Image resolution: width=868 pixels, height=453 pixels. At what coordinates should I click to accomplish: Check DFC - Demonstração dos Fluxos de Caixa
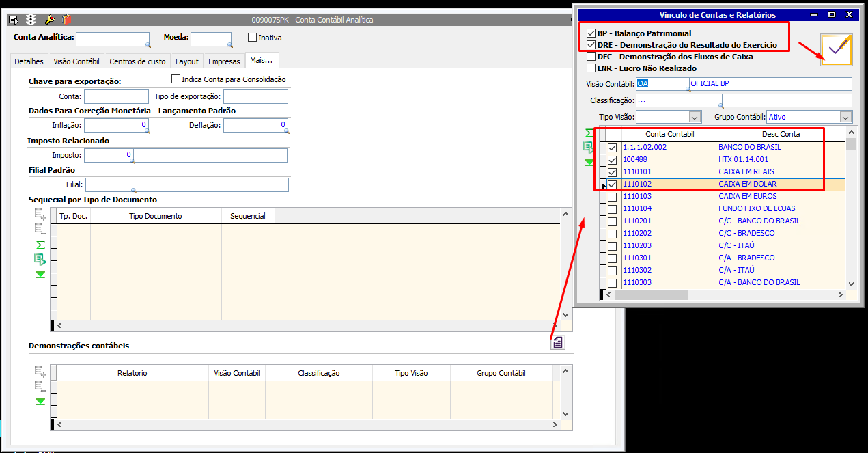(591, 57)
